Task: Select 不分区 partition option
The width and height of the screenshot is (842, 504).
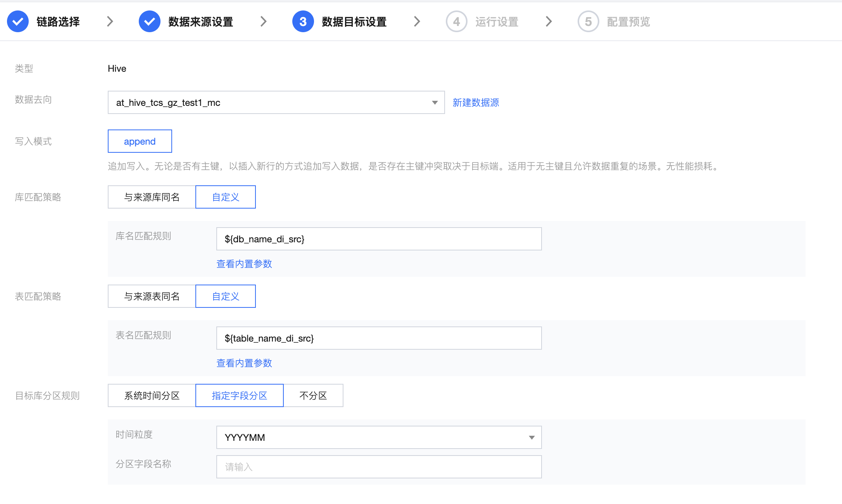Action: [313, 396]
